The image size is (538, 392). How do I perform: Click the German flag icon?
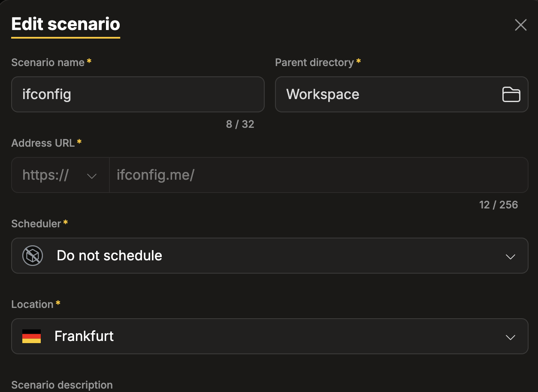[31, 336]
